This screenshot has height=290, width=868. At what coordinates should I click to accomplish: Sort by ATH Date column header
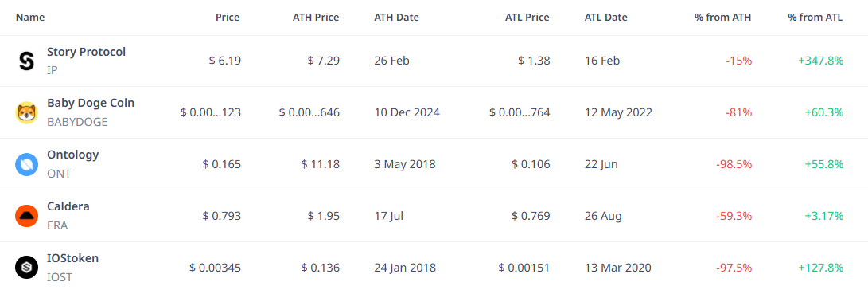pyautogui.click(x=396, y=18)
